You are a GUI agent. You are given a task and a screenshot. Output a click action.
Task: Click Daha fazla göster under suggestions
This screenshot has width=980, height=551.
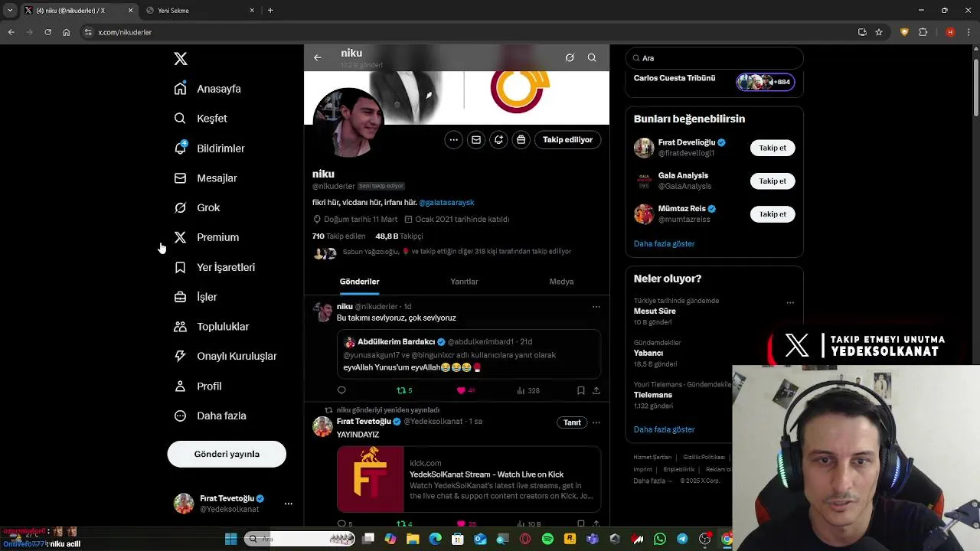664,243
